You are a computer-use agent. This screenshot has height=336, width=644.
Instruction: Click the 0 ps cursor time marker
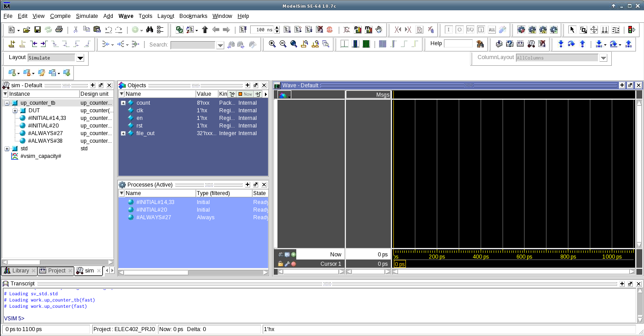coord(400,264)
